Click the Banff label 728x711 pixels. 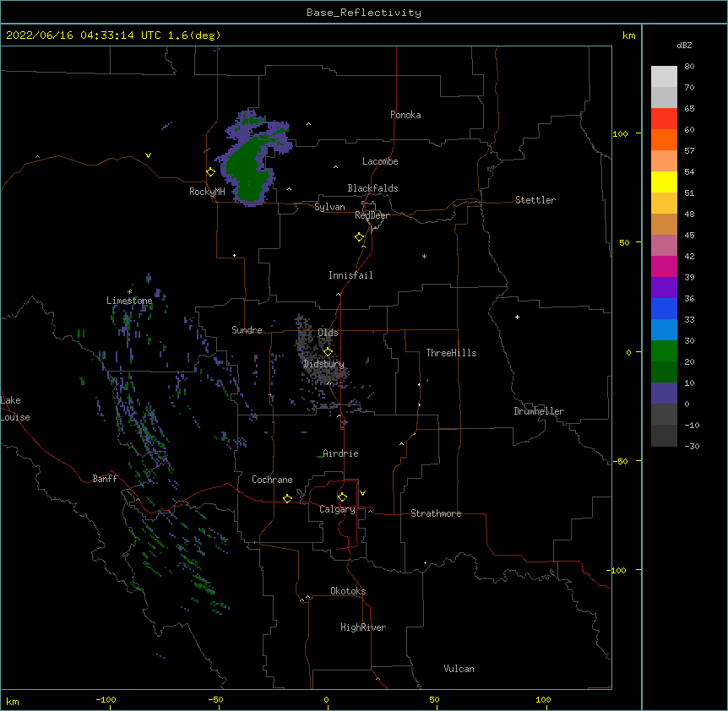click(x=105, y=479)
